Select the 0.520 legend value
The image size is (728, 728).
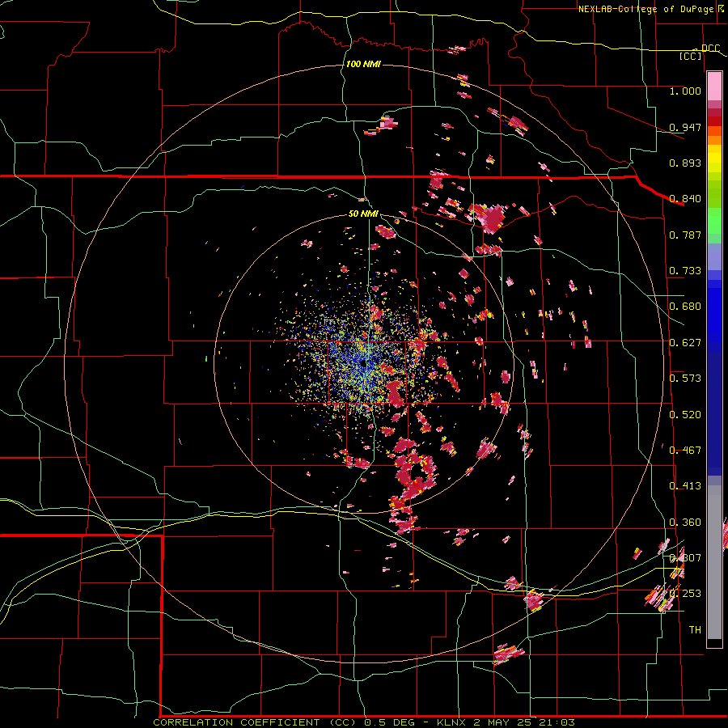pyautogui.click(x=685, y=415)
